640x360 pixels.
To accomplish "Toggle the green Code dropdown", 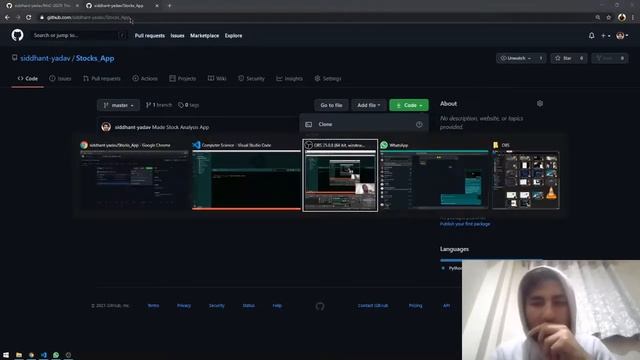I will [409, 105].
